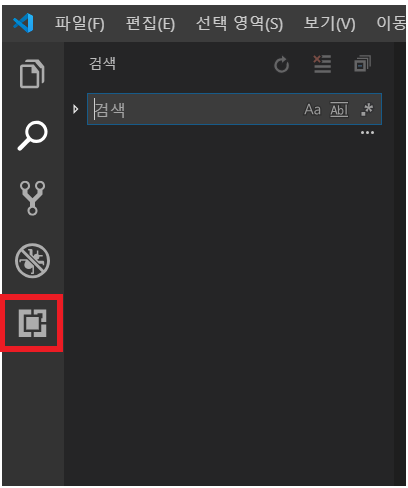Open the Explorer view in activity bar
408x488 pixels.
tap(32, 74)
